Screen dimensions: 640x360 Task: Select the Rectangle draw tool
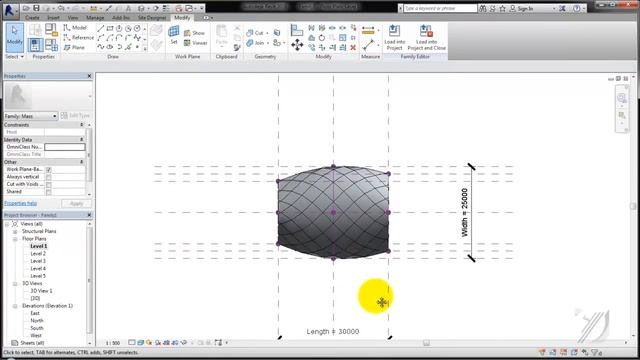(x=110, y=28)
